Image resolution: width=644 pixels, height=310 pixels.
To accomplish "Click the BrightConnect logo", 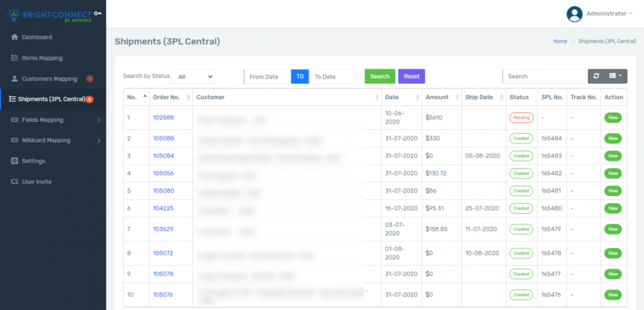I will point(48,15).
